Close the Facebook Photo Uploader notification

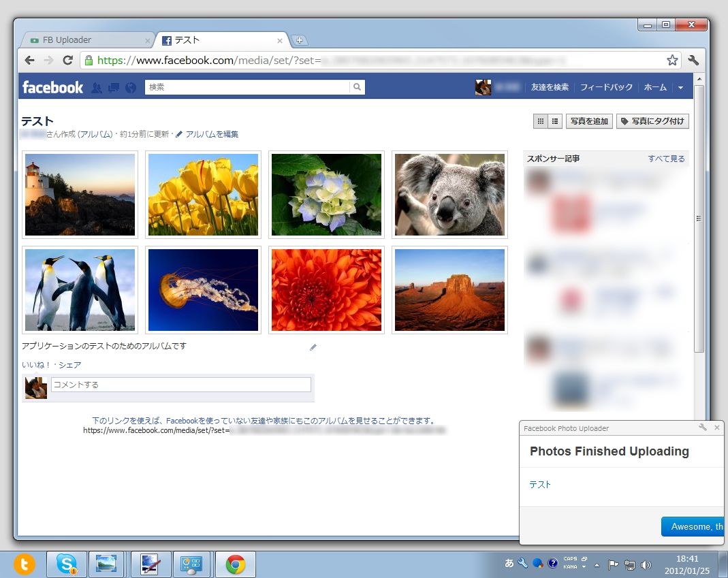click(717, 428)
